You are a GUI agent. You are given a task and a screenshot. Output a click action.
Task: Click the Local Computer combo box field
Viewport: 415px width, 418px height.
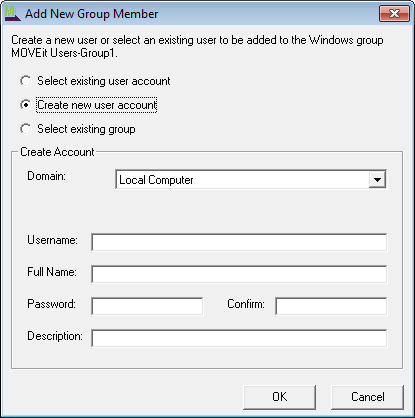(x=251, y=180)
